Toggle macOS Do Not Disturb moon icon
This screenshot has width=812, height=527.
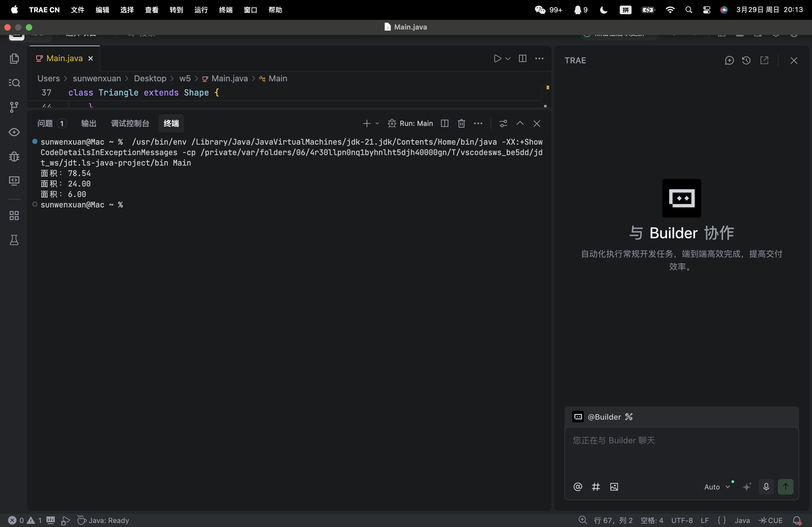(604, 10)
